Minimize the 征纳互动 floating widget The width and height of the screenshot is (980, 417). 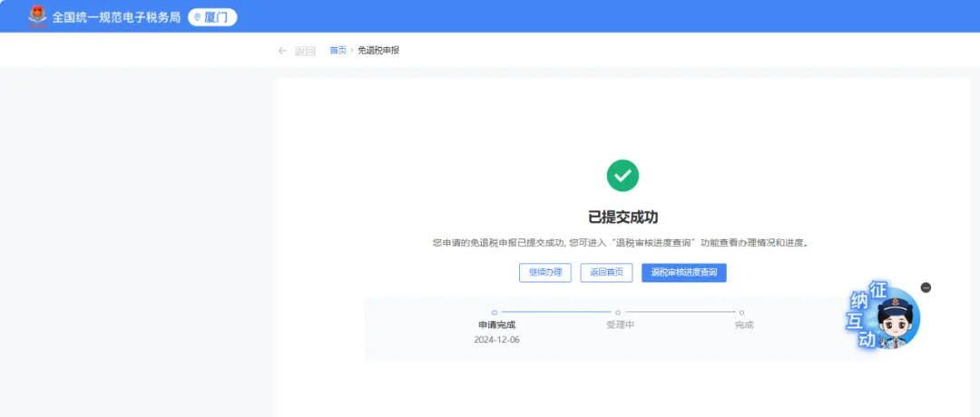(x=926, y=287)
